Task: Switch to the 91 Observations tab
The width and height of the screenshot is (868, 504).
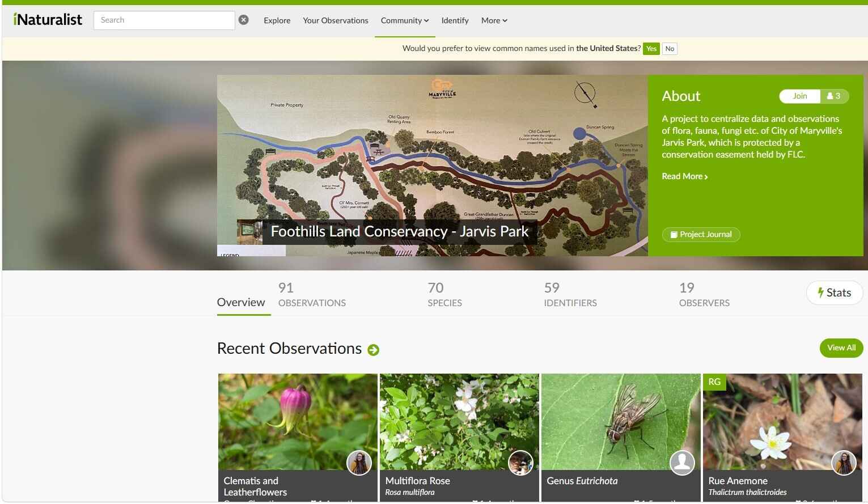Action: (x=312, y=295)
